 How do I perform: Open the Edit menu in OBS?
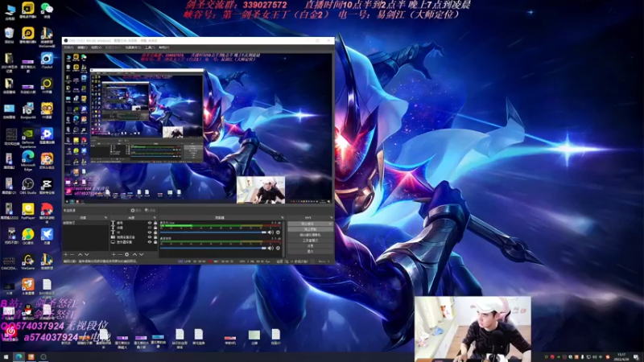[82, 47]
